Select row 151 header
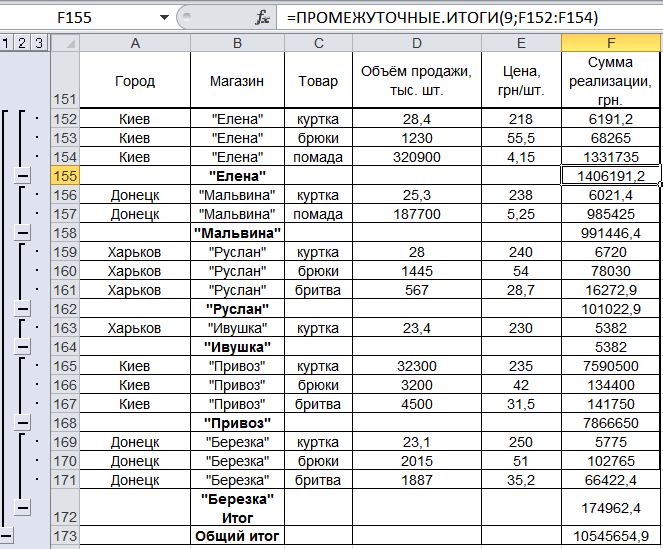Viewport: 663px width, 549px height. [x=65, y=80]
